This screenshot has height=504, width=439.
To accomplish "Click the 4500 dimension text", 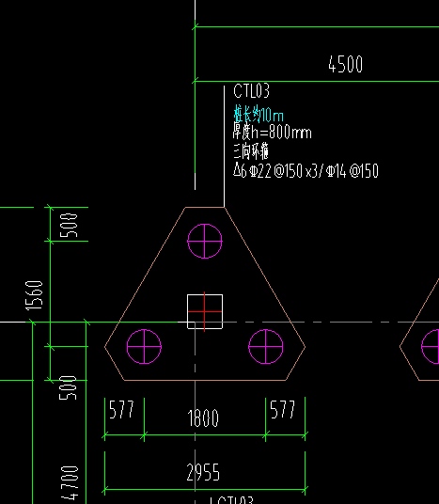I will tap(346, 64).
